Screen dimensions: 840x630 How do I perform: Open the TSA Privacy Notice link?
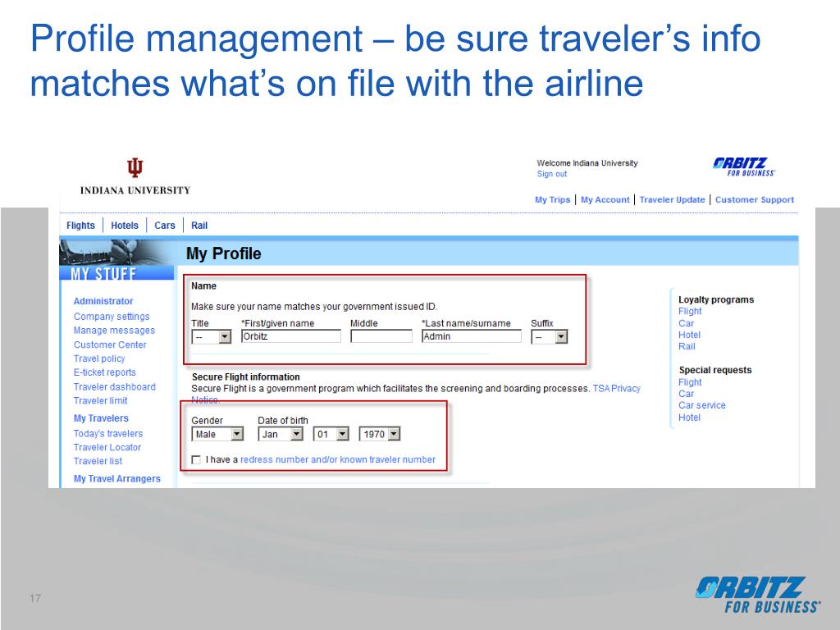click(x=616, y=389)
